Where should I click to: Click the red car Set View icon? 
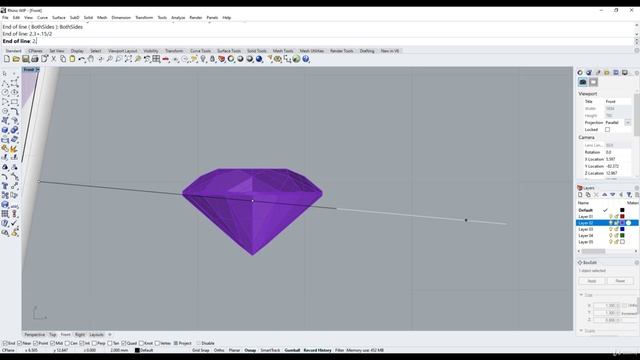166,59
